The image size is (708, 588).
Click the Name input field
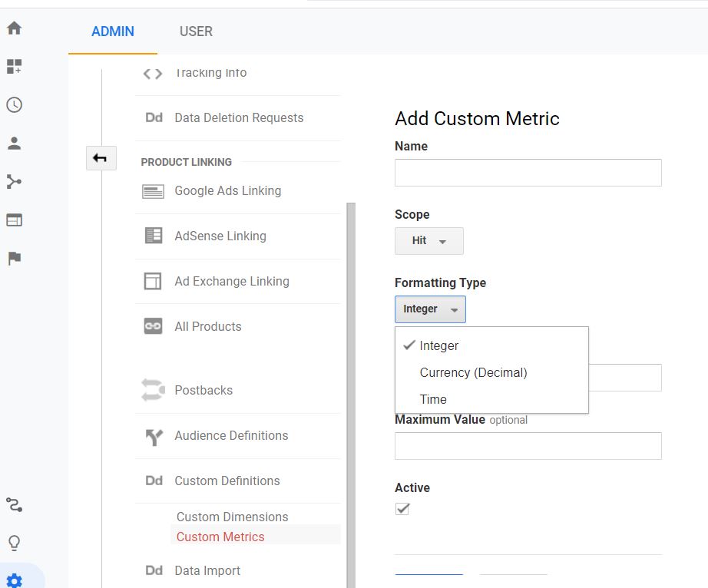(528, 173)
